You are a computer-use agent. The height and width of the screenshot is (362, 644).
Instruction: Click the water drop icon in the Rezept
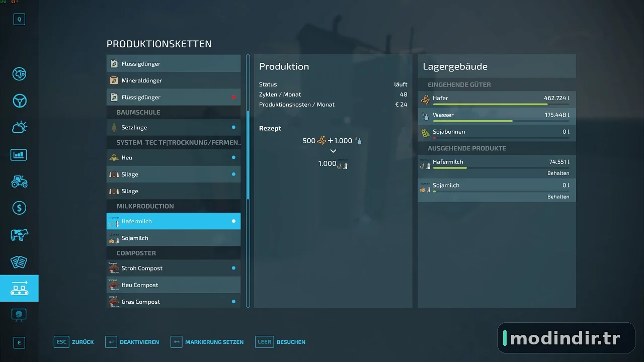pyautogui.click(x=358, y=141)
